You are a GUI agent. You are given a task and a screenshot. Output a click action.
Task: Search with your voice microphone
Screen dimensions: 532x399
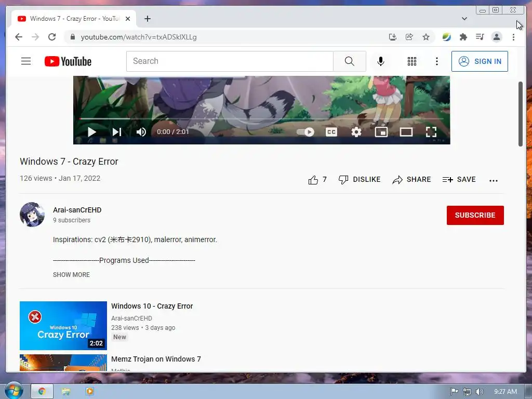(x=381, y=61)
